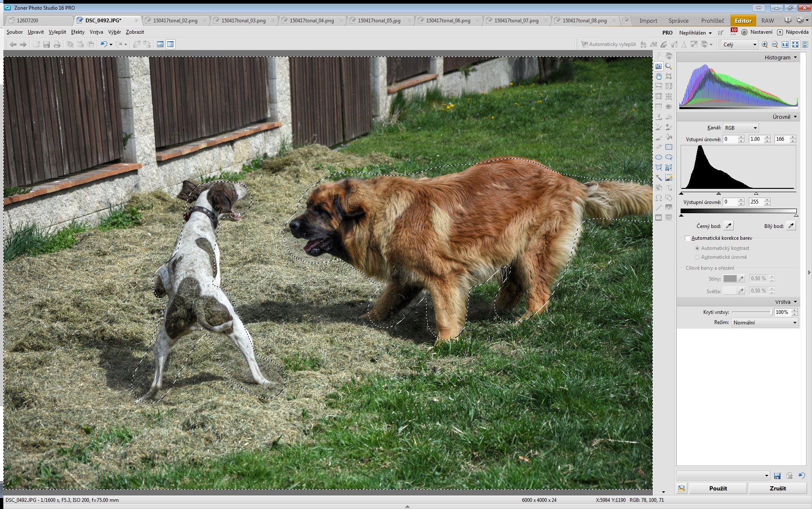Select the Pan hand tool

pos(659,76)
